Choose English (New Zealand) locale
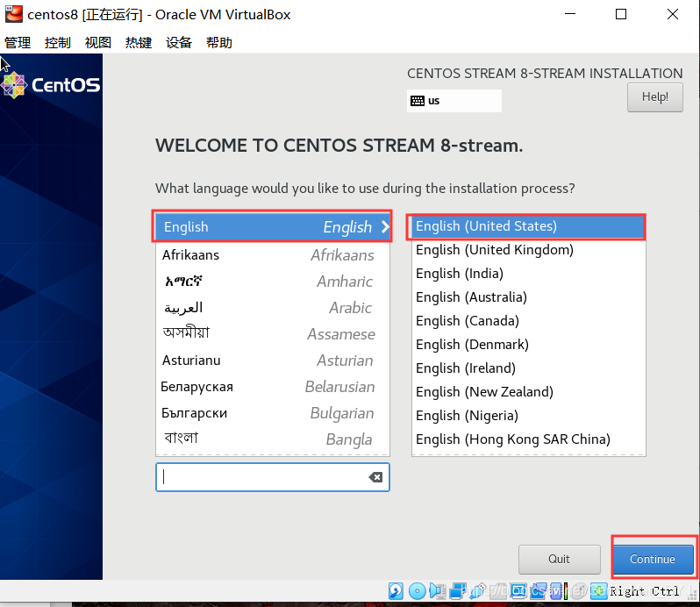Image resolution: width=700 pixels, height=607 pixels. point(529,392)
